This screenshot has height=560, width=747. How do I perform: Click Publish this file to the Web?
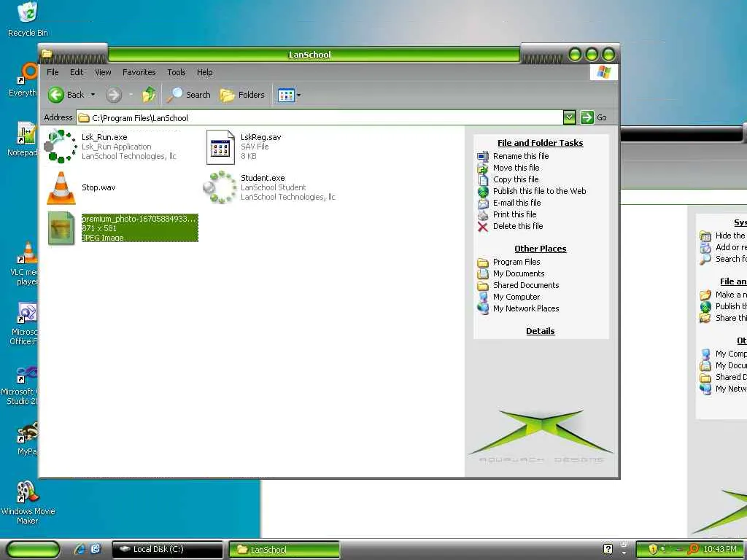pyautogui.click(x=539, y=191)
